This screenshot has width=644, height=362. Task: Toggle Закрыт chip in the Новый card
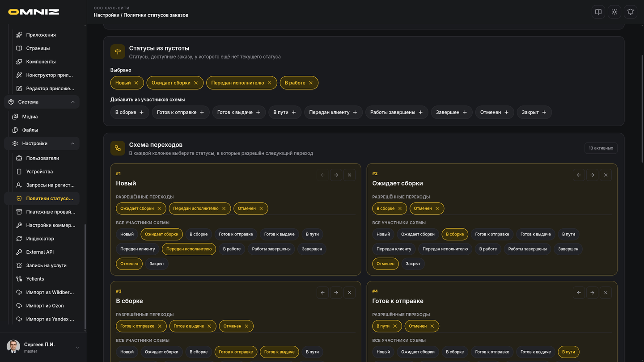(x=157, y=264)
